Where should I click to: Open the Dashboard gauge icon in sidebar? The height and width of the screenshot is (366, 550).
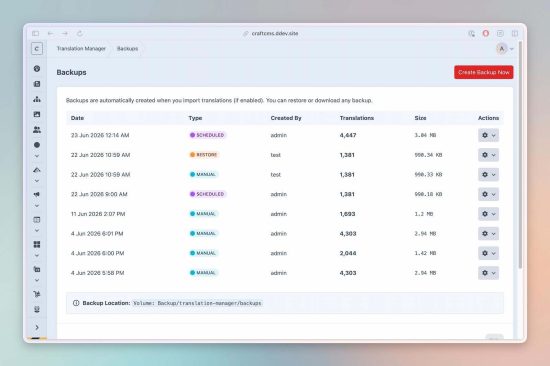click(x=37, y=68)
